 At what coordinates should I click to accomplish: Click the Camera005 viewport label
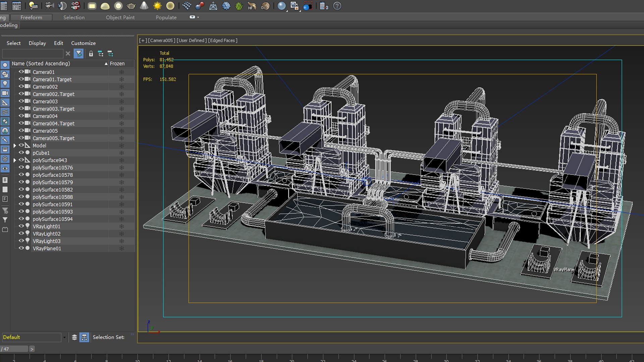click(161, 41)
